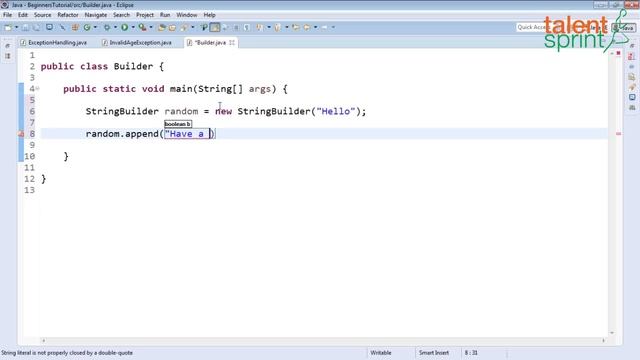
Task: Click the Save All icon
Action: click(36, 27)
